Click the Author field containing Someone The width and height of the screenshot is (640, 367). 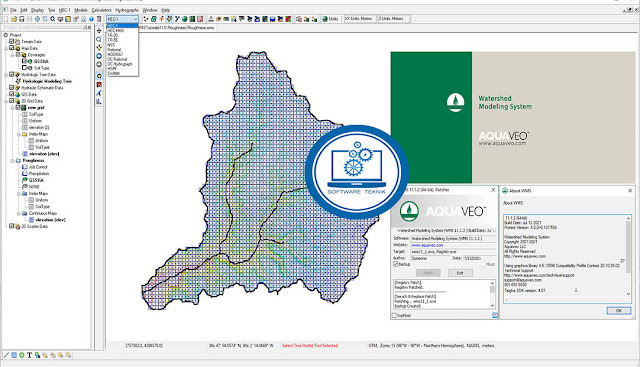(x=429, y=258)
